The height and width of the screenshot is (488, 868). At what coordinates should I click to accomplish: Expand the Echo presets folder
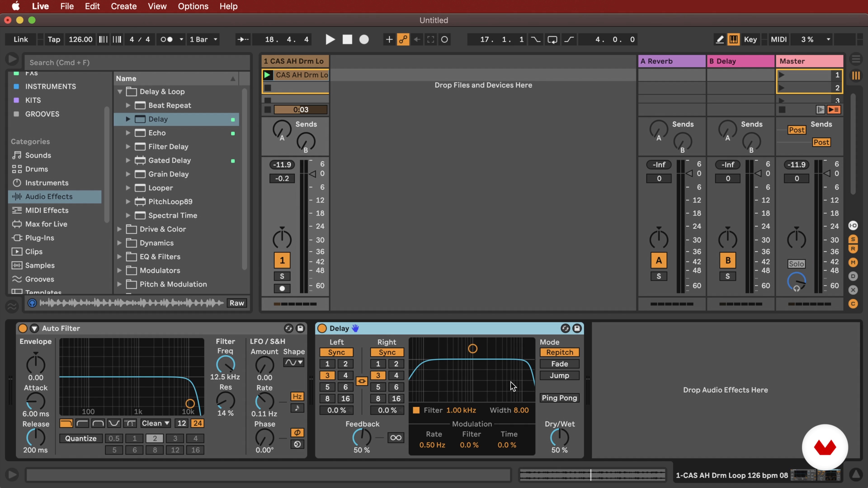click(x=128, y=133)
